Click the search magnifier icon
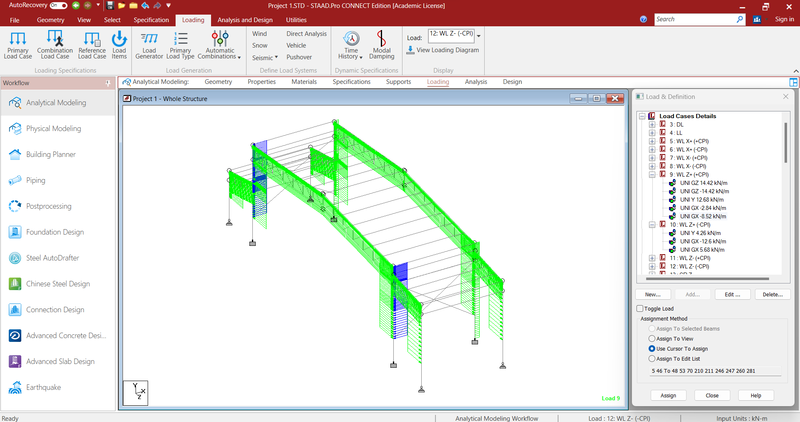This screenshot has height=422, width=800. (740, 19)
